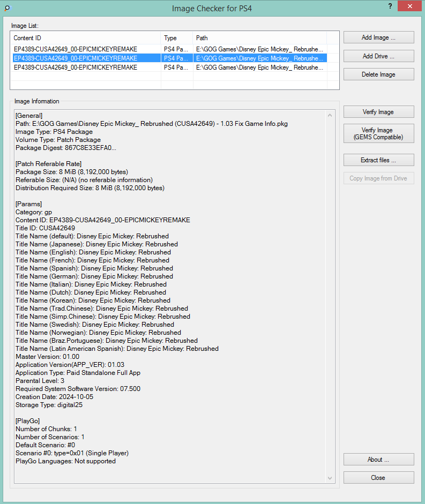Image resolution: width=425 pixels, height=504 pixels.
Task: Sort list by Content ID column header
Action: pos(86,38)
